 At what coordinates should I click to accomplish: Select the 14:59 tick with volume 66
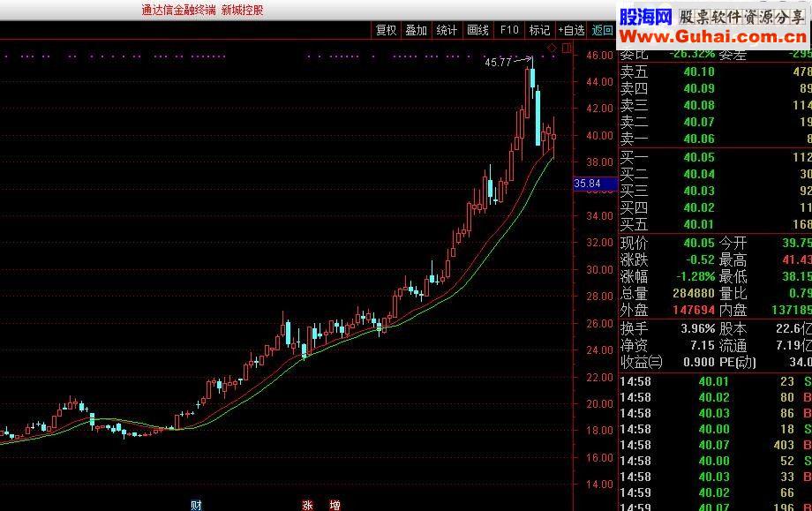[x=716, y=492]
